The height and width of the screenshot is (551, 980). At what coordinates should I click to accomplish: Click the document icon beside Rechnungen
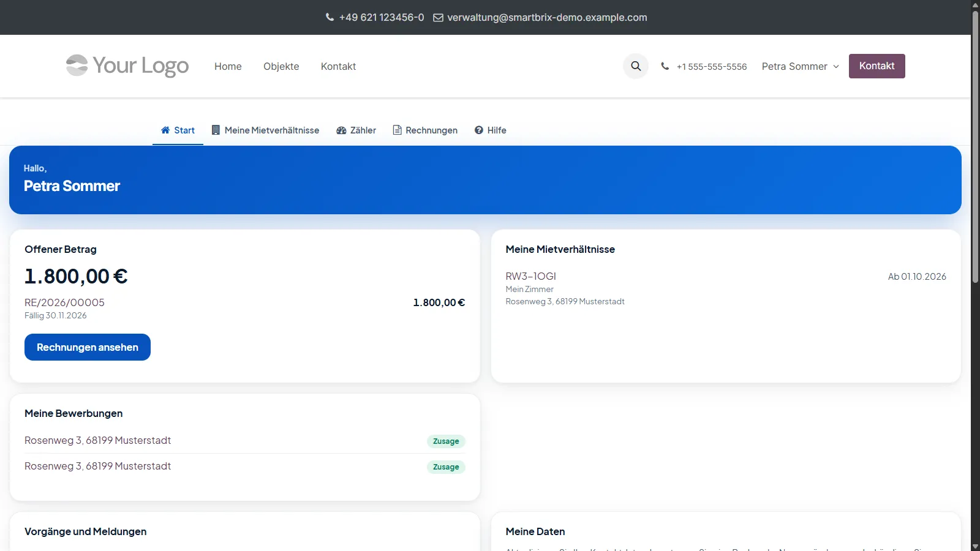(x=398, y=130)
